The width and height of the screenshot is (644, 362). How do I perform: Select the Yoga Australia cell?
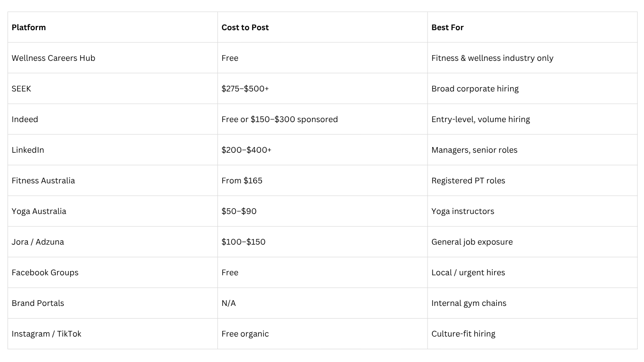coord(39,211)
